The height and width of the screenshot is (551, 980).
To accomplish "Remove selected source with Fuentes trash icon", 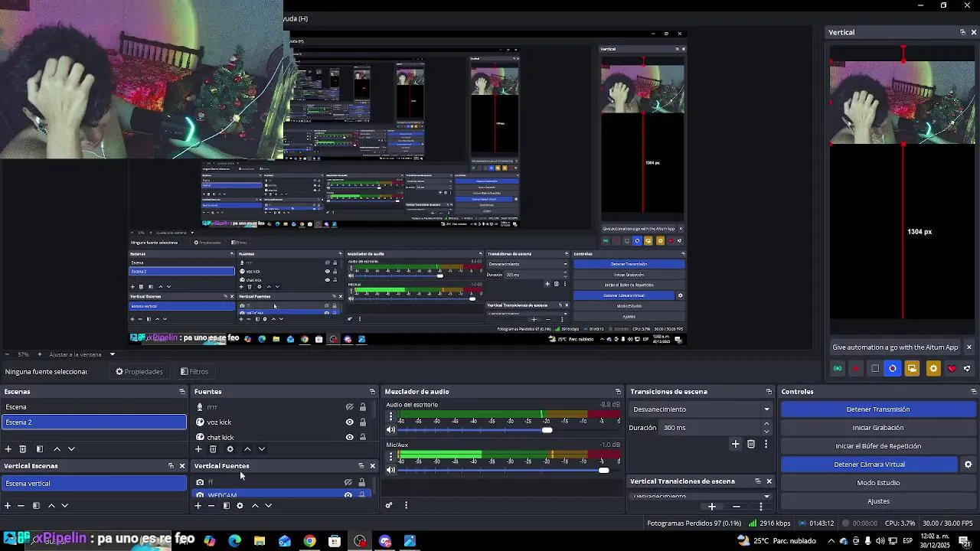I will click(x=213, y=449).
